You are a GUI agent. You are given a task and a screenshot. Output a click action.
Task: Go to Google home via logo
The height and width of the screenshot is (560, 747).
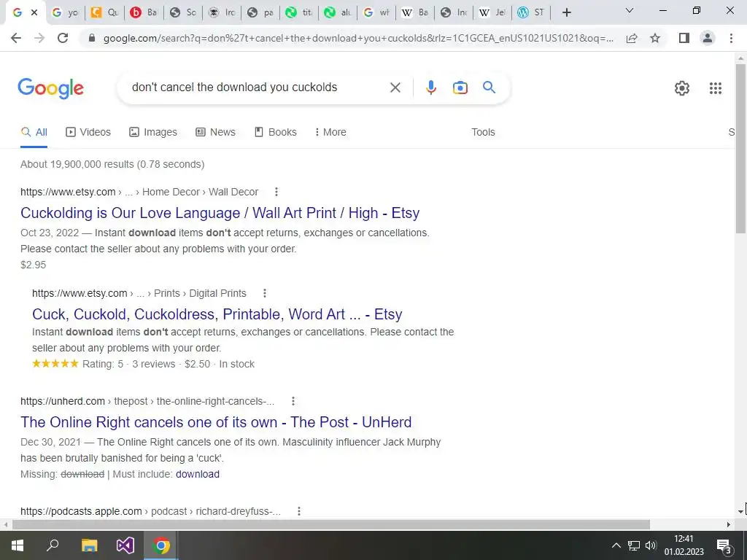tap(50, 88)
